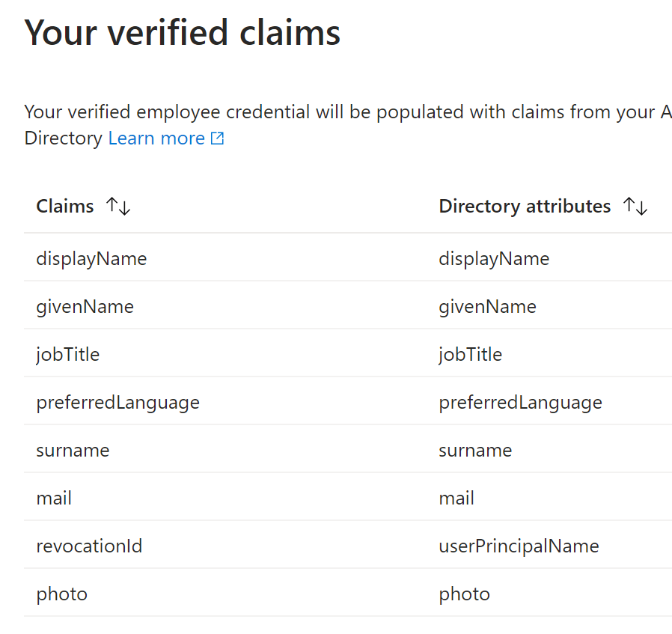Image resolution: width=672 pixels, height=634 pixels.
Task: Click the userPrincipalName directory attribute
Action: (x=519, y=546)
